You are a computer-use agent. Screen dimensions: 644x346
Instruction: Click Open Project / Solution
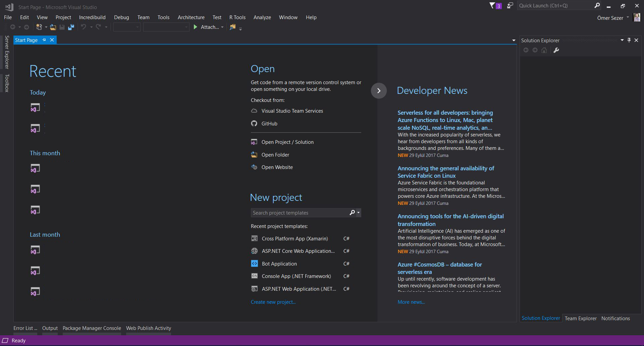pyautogui.click(x=287, y=142)
